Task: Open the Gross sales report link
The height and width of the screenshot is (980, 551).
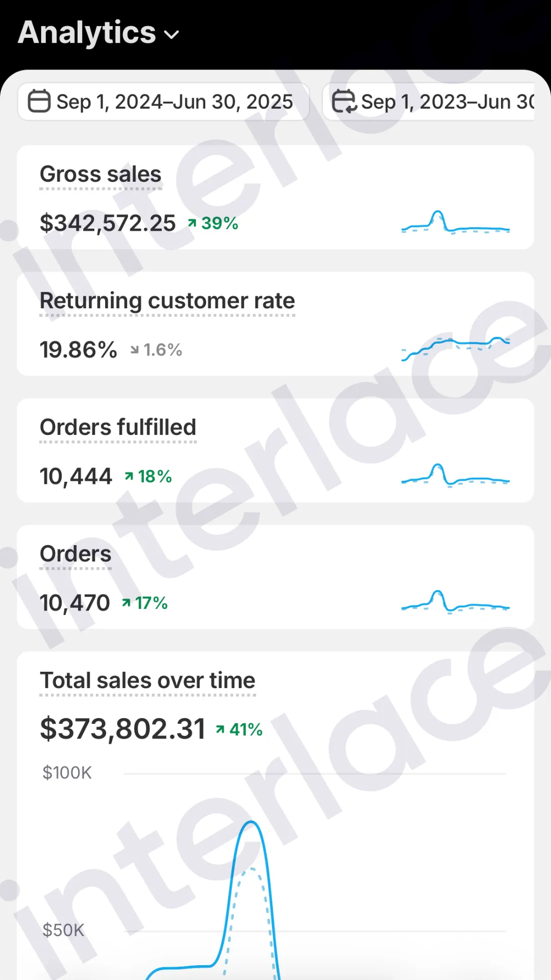Action: [x=101, y=175]
